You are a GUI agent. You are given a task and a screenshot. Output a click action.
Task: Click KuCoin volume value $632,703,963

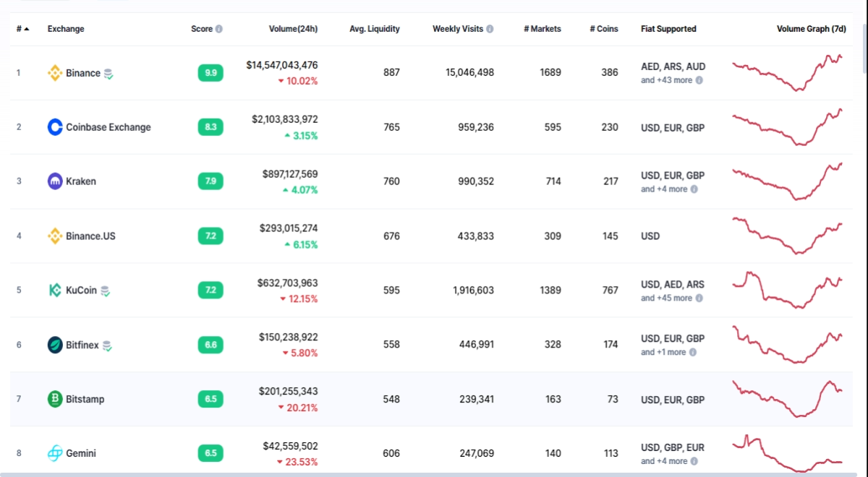pos(288,283)
